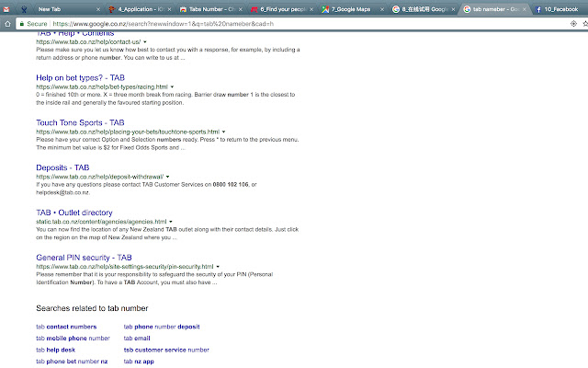
Task: Switch to the 10_Facebook tab
Action: pyautogui.click(x=560, y=9)
